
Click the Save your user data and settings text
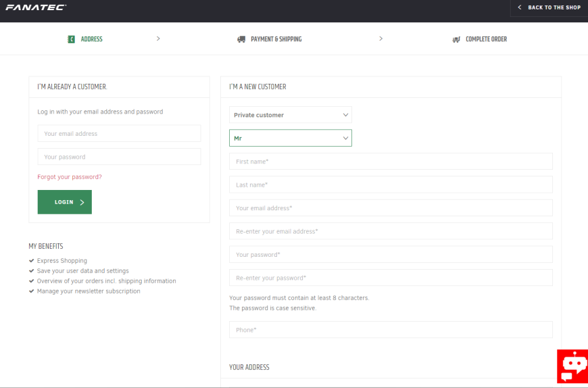[83, 270]
